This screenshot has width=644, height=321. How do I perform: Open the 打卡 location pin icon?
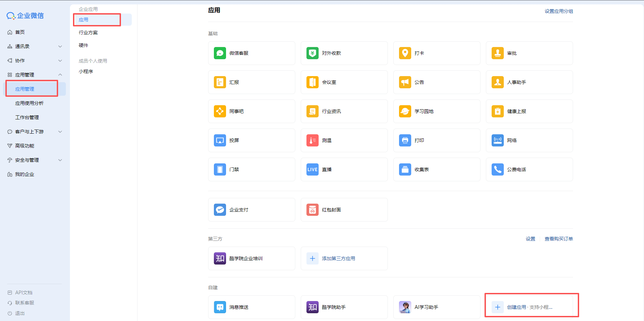[x=405, y=53]
